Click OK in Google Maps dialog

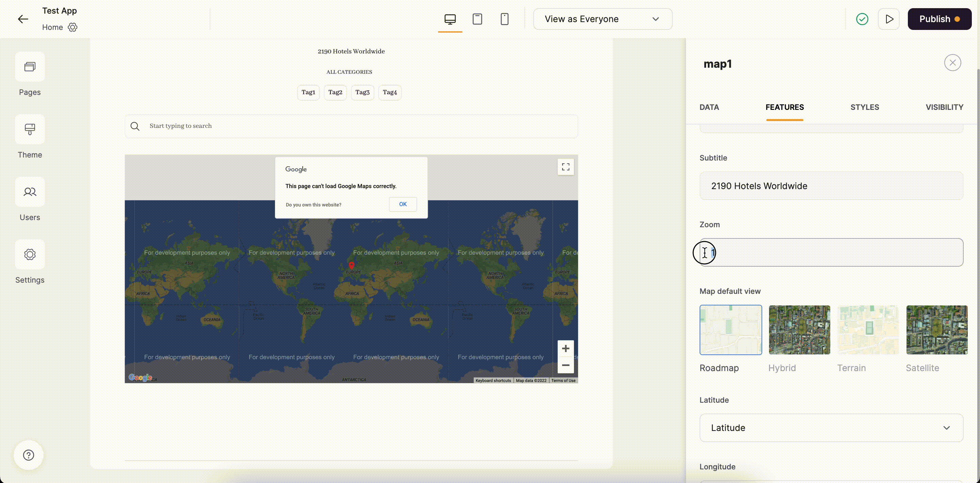(403, 204)
